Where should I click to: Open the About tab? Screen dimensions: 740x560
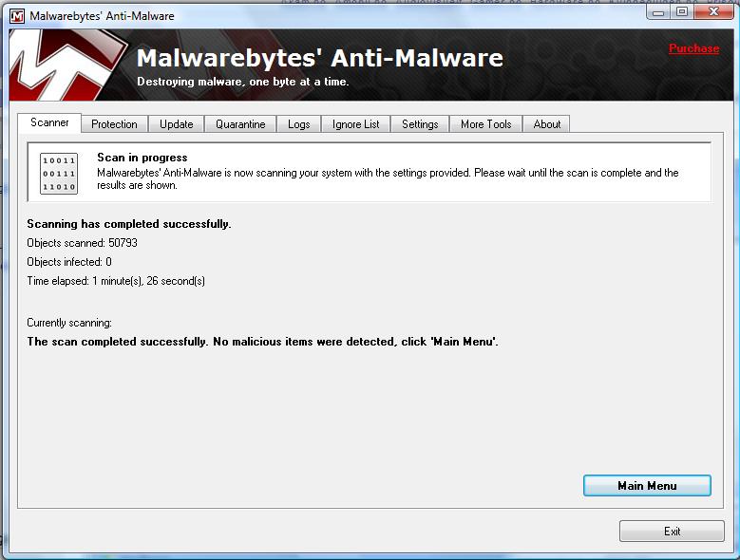pos(546,124)
